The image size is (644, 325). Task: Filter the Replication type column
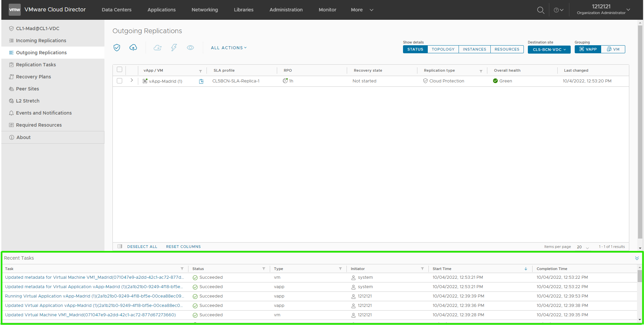pos(481,71)
